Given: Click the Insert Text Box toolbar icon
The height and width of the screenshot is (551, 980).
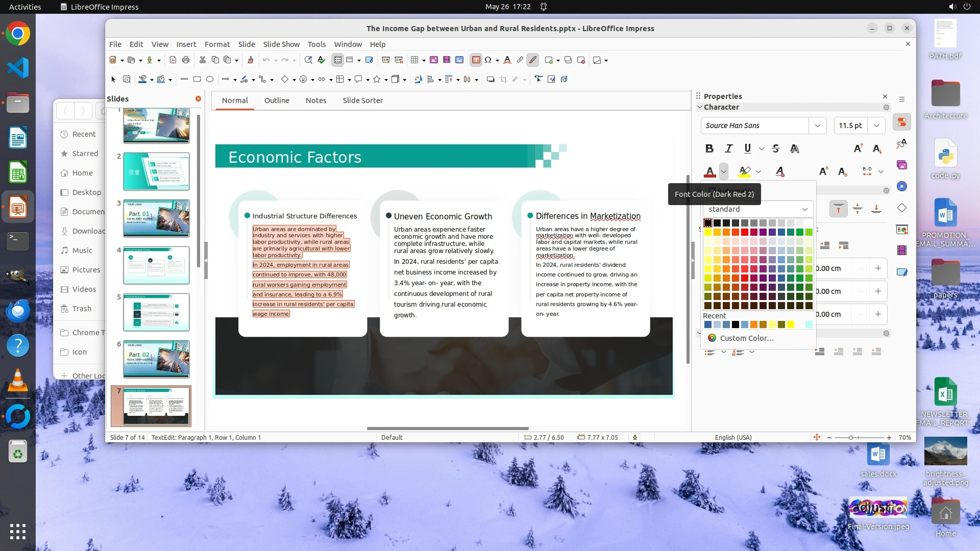Looking at the screenshot, I should (x=476, y=60).
